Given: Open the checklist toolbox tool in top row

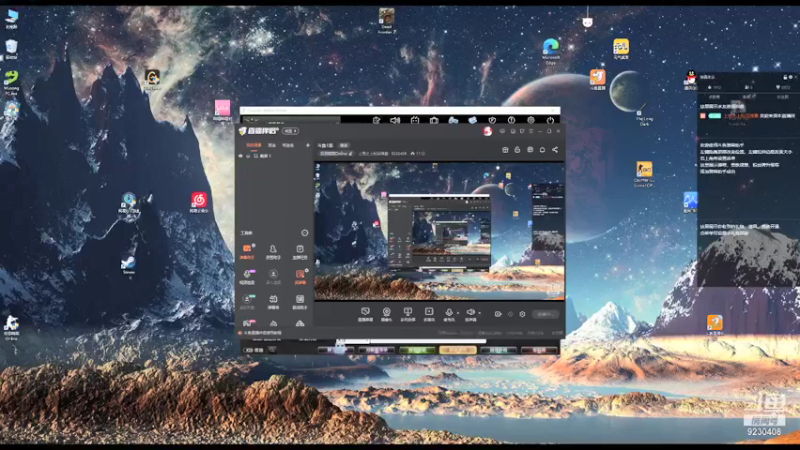Looking at the screenshot, I should (x=299, y=251).
